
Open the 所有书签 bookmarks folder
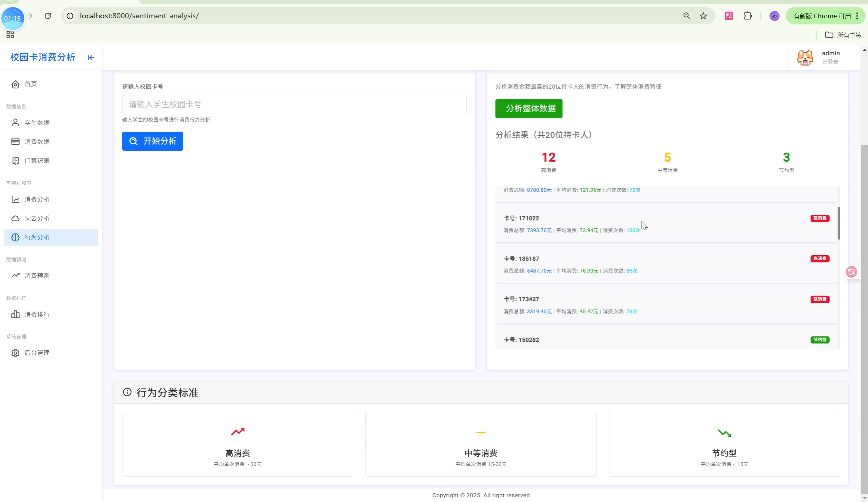coord(843,35)
